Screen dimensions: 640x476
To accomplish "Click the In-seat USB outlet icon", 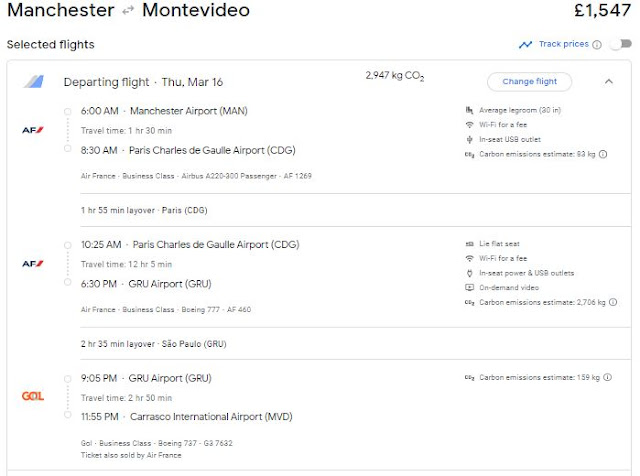I will [469, 140].
